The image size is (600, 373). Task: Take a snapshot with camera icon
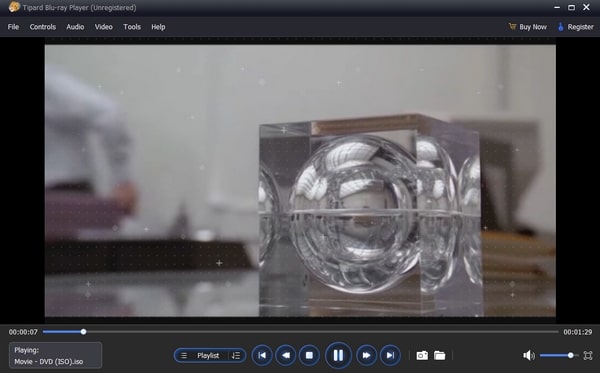422,355
